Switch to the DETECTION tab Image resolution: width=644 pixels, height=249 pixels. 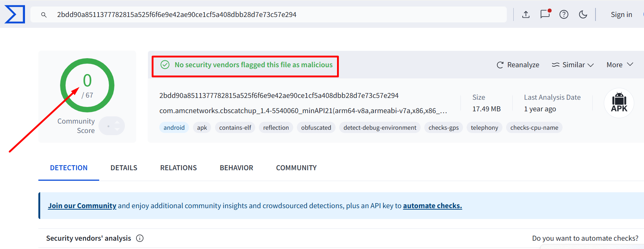click(69, 168)
